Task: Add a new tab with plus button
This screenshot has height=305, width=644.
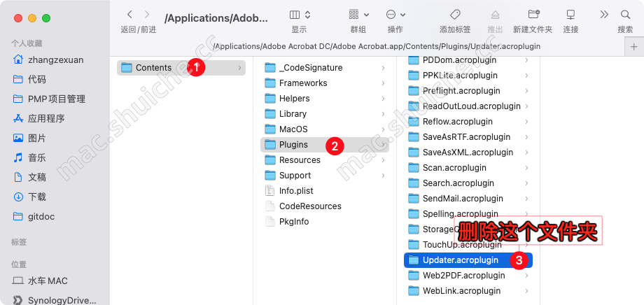Action: click(x=633, y=46)
